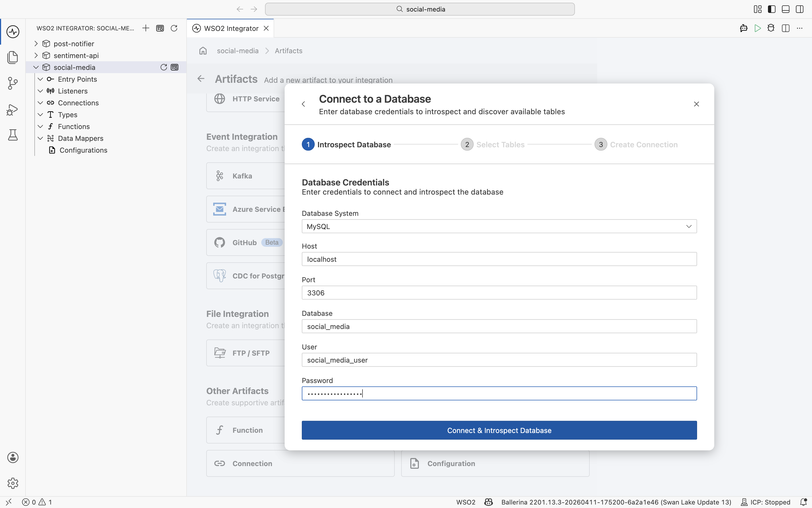812x508 pixels.
Task: Choose the Connection artifact card
Action: click(x=300, y=463)
